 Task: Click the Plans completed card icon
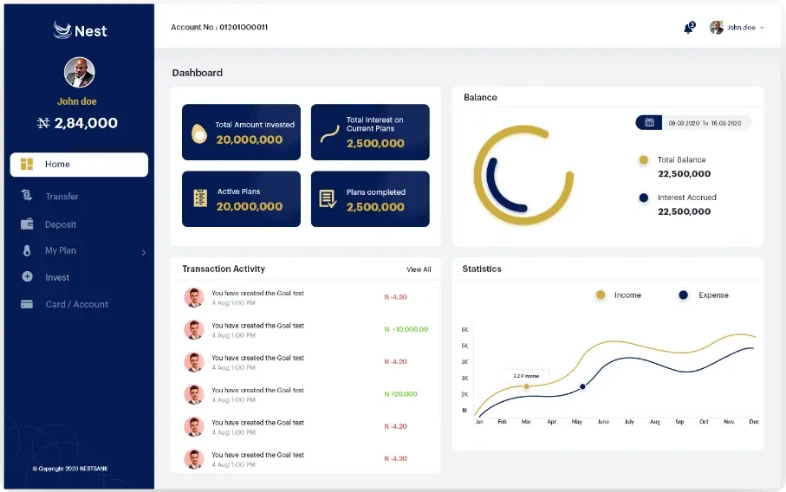327,199
